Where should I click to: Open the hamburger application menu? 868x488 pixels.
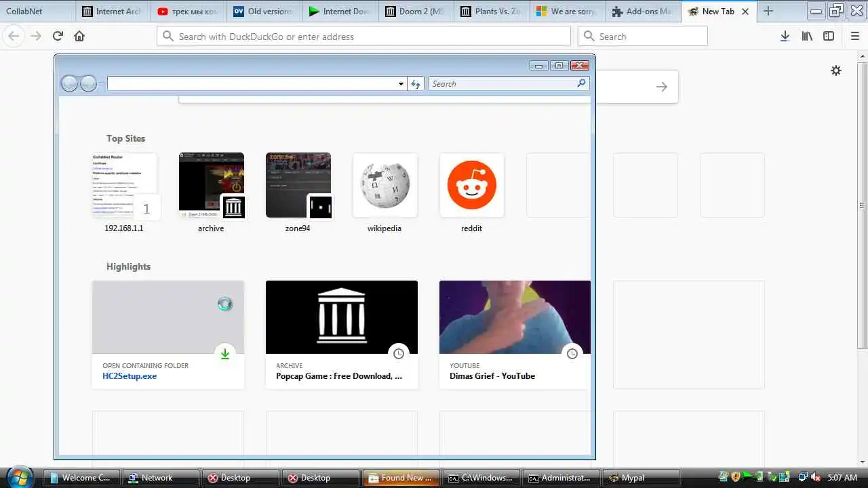tap(854, 37)
